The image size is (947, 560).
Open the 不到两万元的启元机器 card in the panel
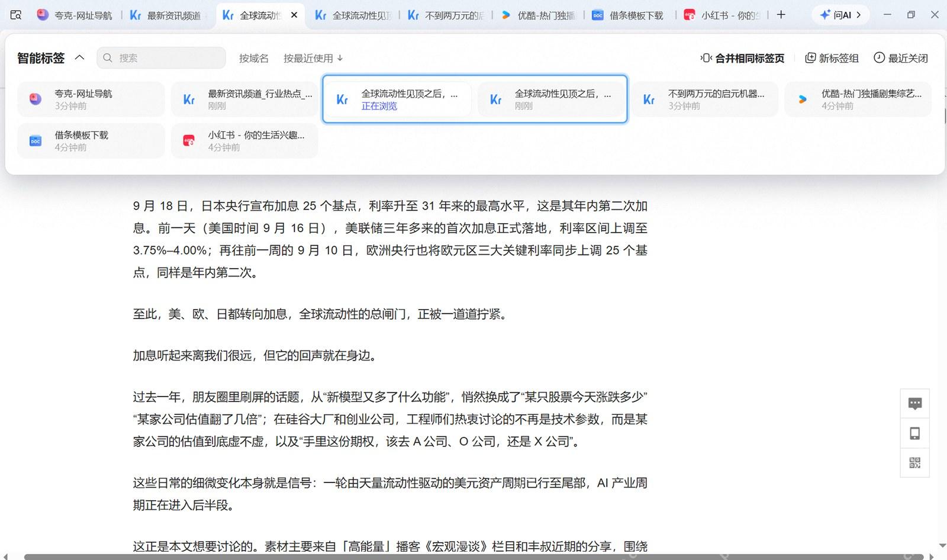coord(704,99)
